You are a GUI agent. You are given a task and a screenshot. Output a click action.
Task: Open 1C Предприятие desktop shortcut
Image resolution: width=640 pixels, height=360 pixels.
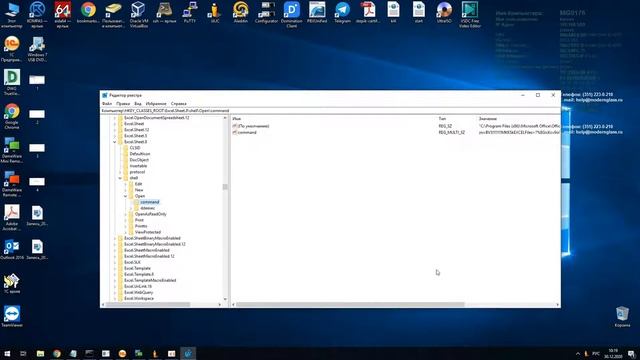[11, 49]
